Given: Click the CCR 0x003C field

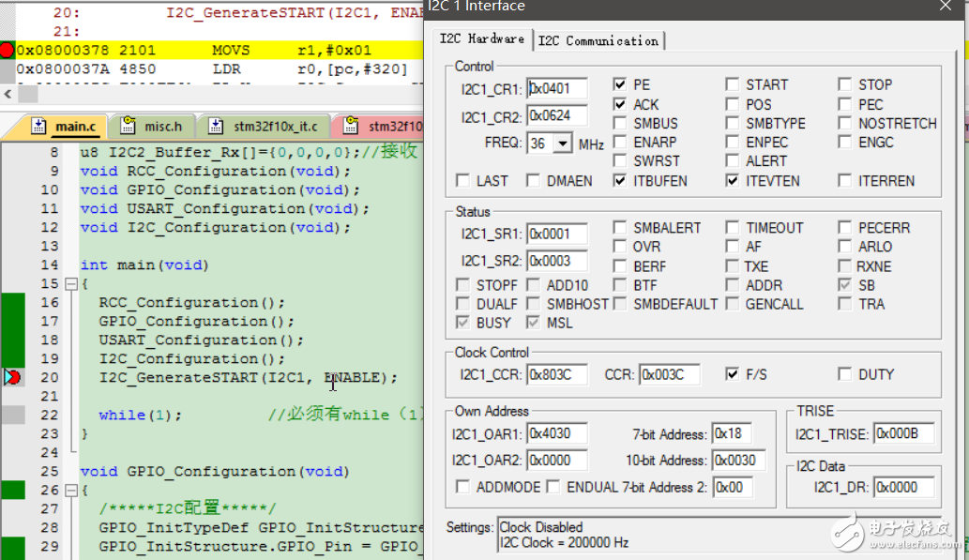Looking at the screenshot, I should click(669, 374).
